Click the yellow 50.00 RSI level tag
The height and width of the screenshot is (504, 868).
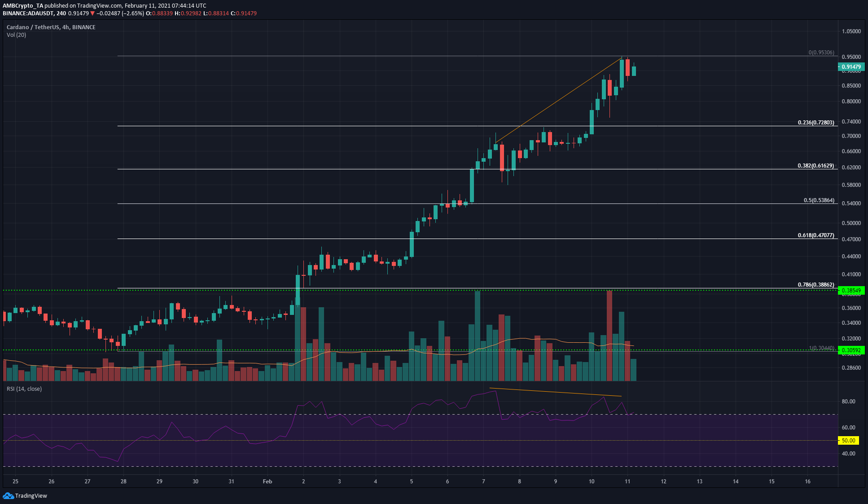(848, 440)
